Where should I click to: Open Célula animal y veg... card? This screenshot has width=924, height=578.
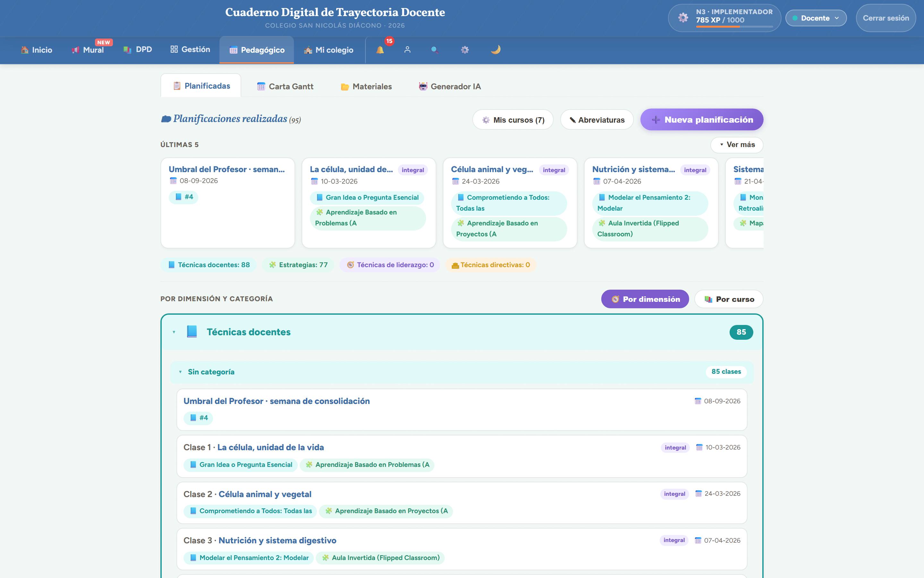tap(510, 203)
